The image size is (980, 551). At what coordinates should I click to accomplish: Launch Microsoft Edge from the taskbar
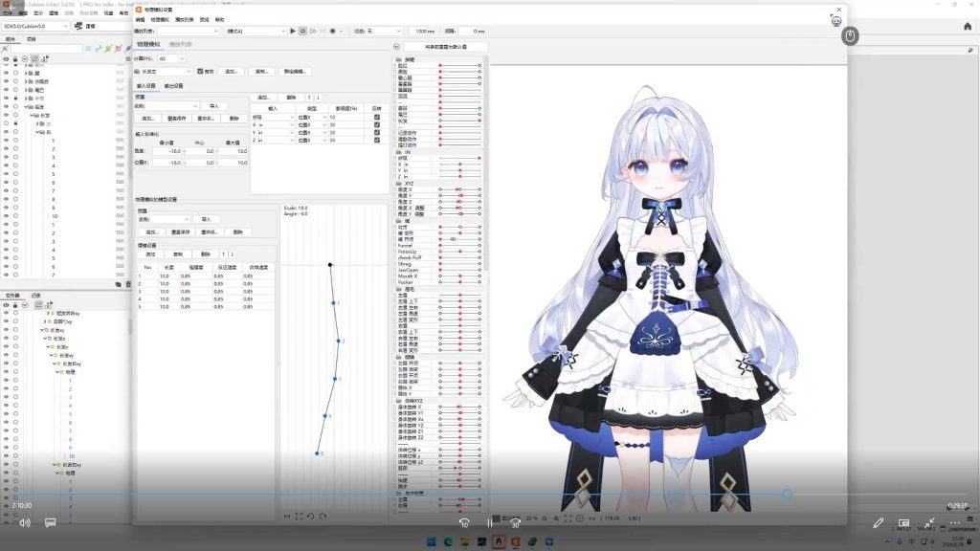click(x=448, y=541)
